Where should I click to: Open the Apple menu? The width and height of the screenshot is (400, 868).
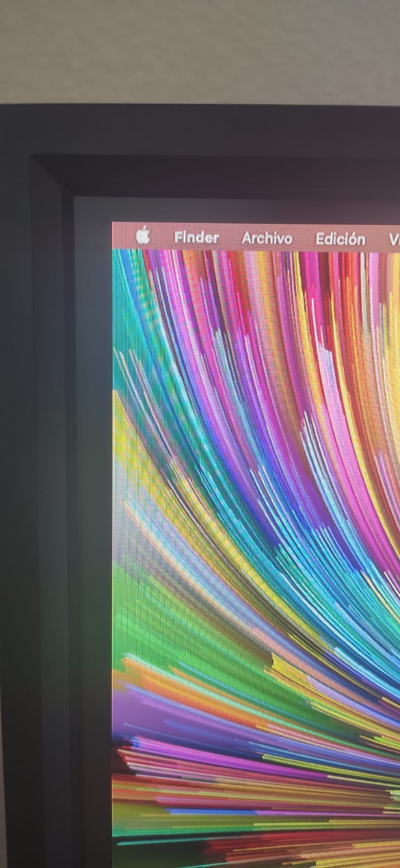point(143,236)
